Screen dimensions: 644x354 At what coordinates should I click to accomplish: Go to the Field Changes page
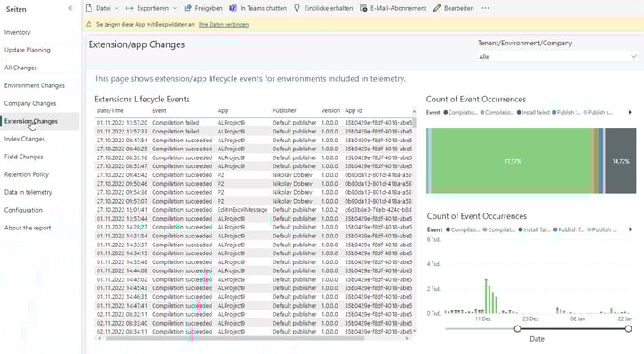pyautogui.click(x=23, y=157)
